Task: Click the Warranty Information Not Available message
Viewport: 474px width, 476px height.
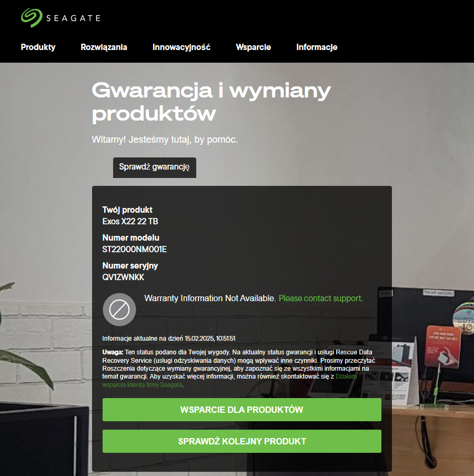Action: coord(210,299)
